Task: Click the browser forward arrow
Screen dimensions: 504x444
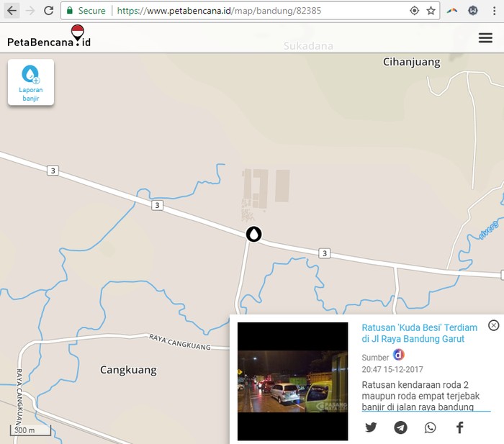Action: click(30, 11)
